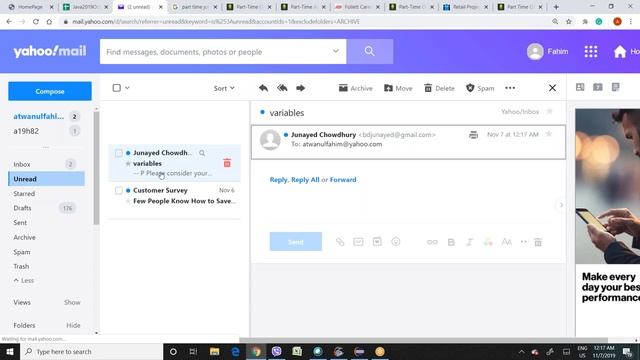Viewport: 640px width, 360px height.
Task: Click the Forward arrow icon
Action: (x=300, y=88)
